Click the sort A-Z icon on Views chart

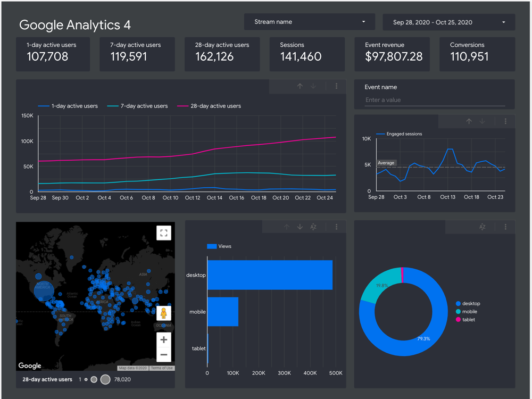tap(313, 227)
